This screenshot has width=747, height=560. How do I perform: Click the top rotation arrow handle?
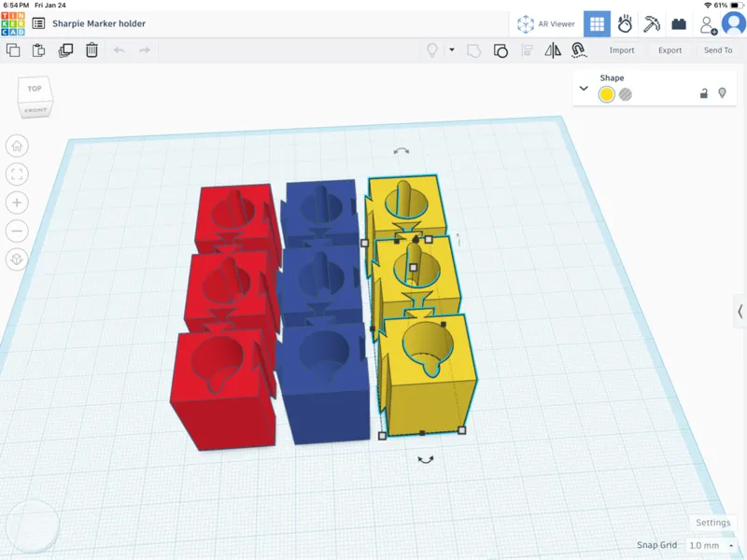click(x=402, y=151)
